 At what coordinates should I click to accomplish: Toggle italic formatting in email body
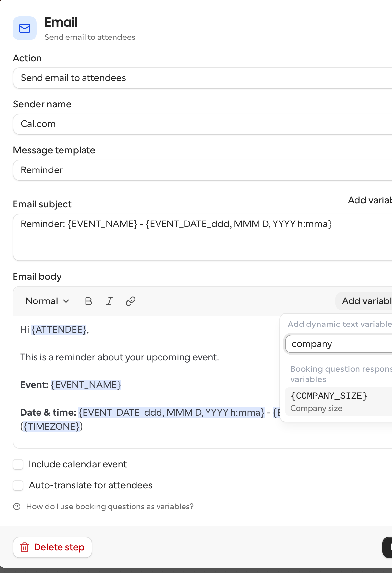pos(110,301)
